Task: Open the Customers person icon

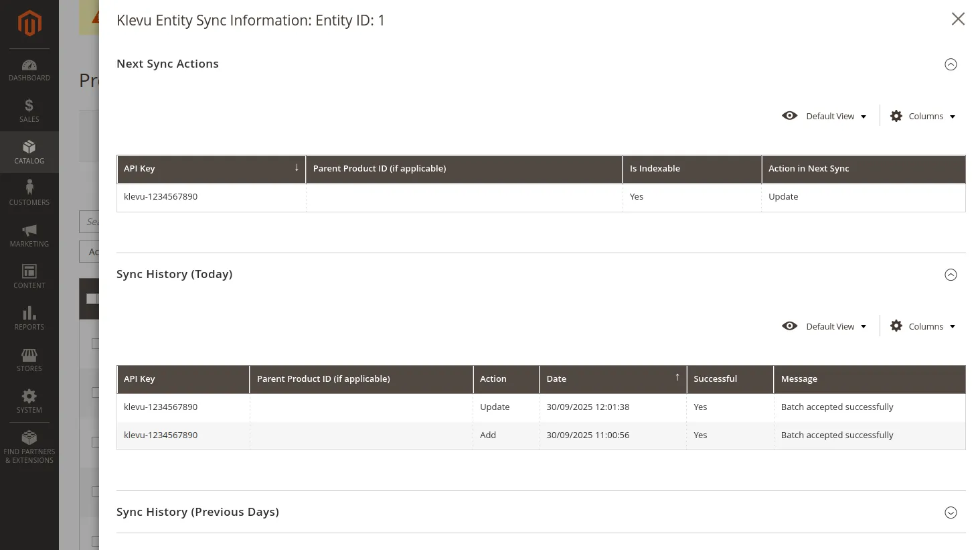Action: pyautogui.click(x=29, y=187)
